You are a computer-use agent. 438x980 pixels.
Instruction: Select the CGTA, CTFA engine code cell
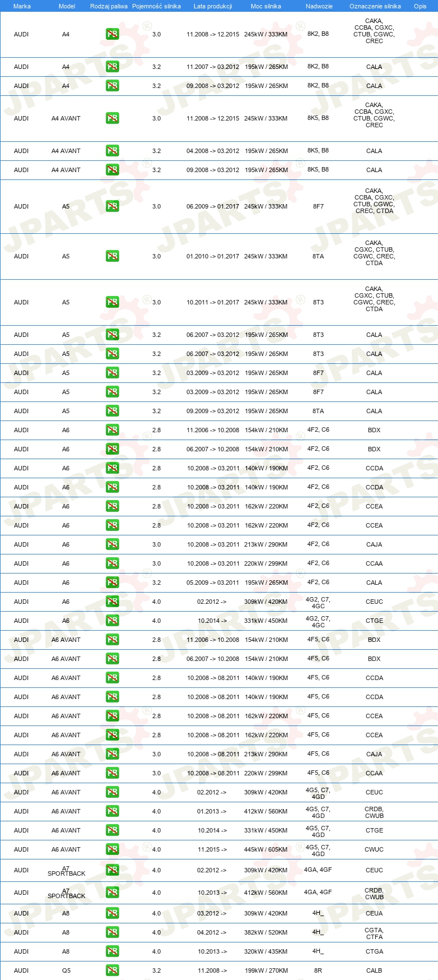[374, 933]
